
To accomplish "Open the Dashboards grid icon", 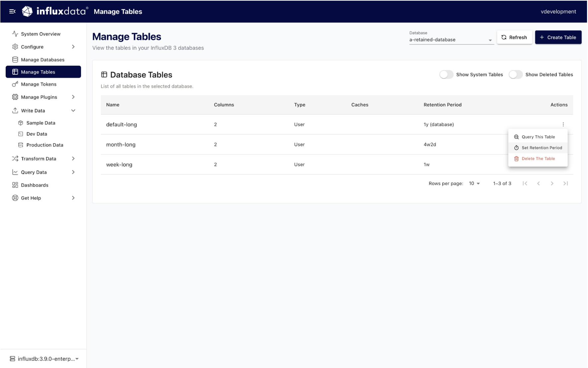I will 15,185.
